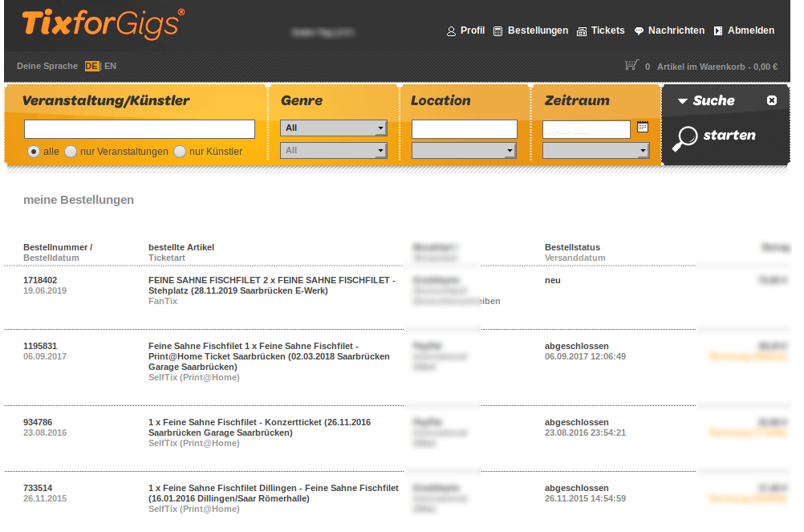Open the second Genre 'All' dropdown

click(x=333, y=151)
